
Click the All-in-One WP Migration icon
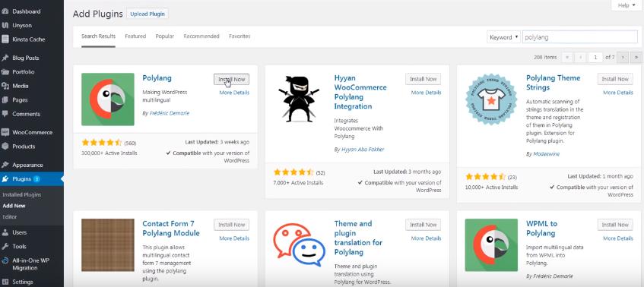[x=5, y=260]
